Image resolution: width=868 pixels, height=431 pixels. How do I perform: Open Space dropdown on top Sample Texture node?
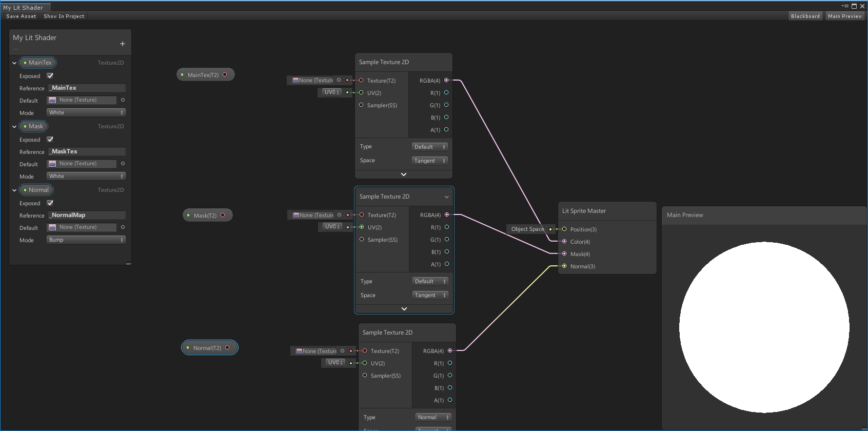pos(430,161)
